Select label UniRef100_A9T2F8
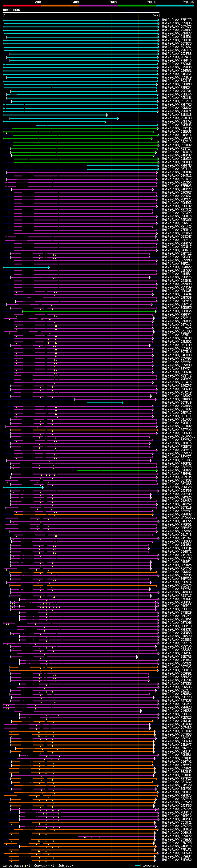Image resolution: width=197 pixels, height=868 pixels. point(177,101)
